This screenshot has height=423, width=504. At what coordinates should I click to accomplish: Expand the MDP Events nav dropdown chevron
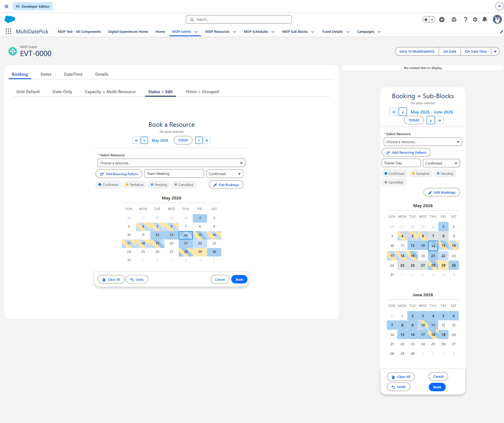[x=196, y=32]
